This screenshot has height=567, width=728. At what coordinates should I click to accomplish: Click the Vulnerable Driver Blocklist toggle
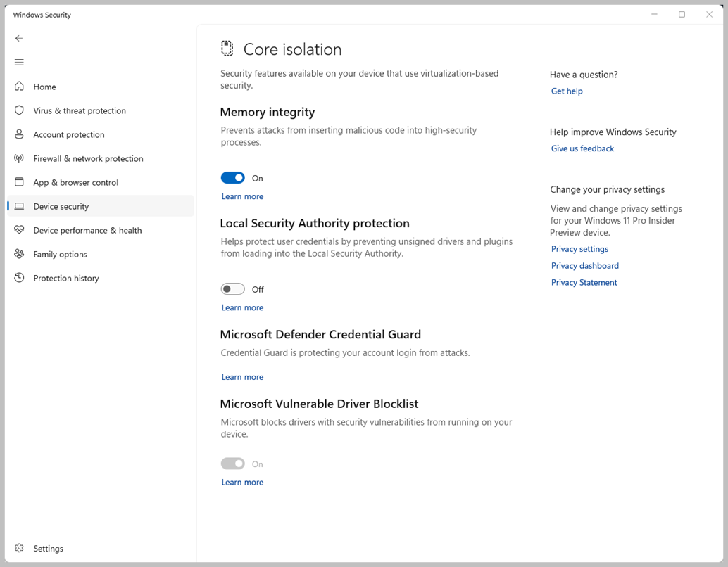233,464
